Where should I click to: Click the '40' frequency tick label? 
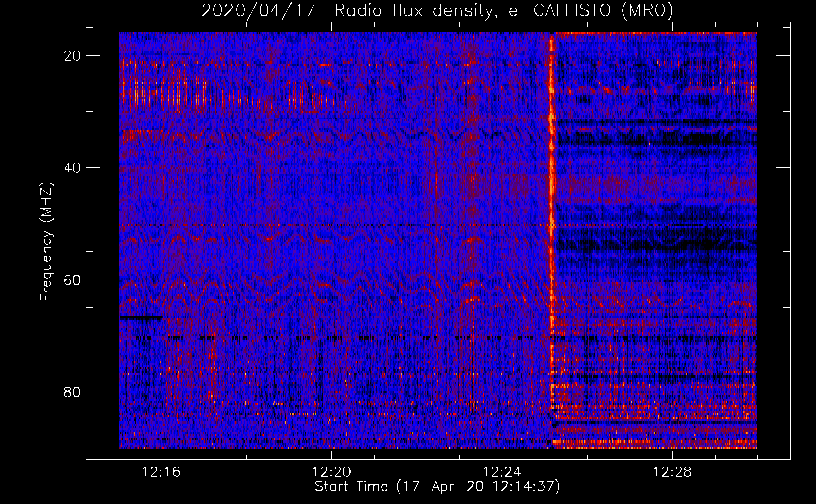point(72,168)
